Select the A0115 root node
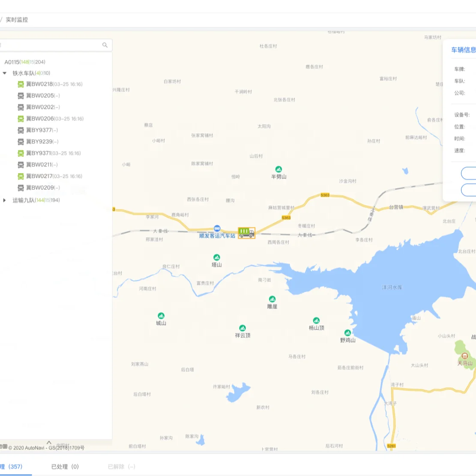The width and height of the screenshot is (476, 476). pyautogui.click(x=12, y=62)
